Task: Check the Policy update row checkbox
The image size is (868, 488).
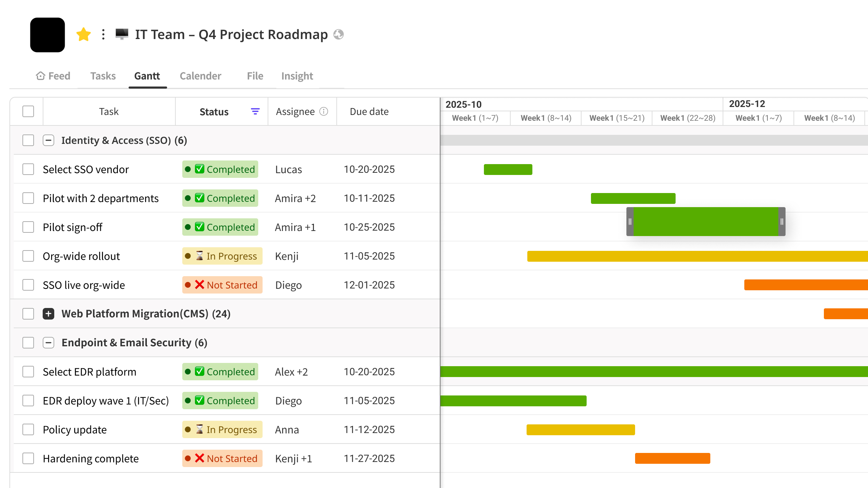Action: pyautogui.click(x=28, y=429)
